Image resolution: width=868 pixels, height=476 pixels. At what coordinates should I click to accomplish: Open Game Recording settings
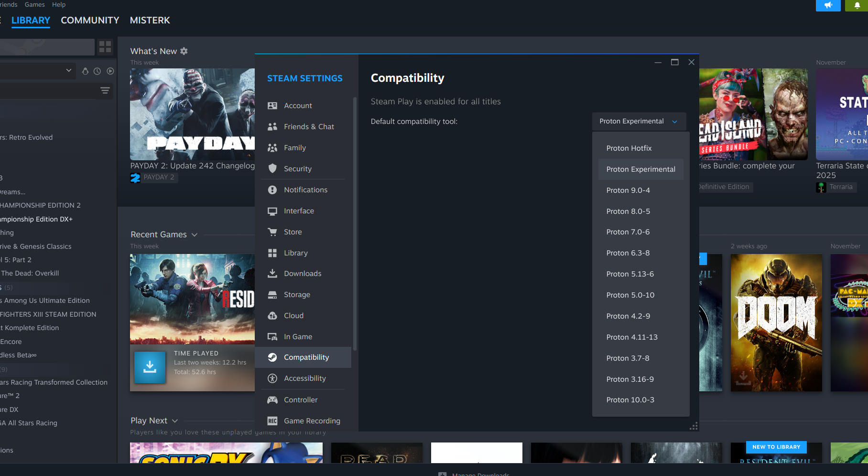click(x=312, y=421)
